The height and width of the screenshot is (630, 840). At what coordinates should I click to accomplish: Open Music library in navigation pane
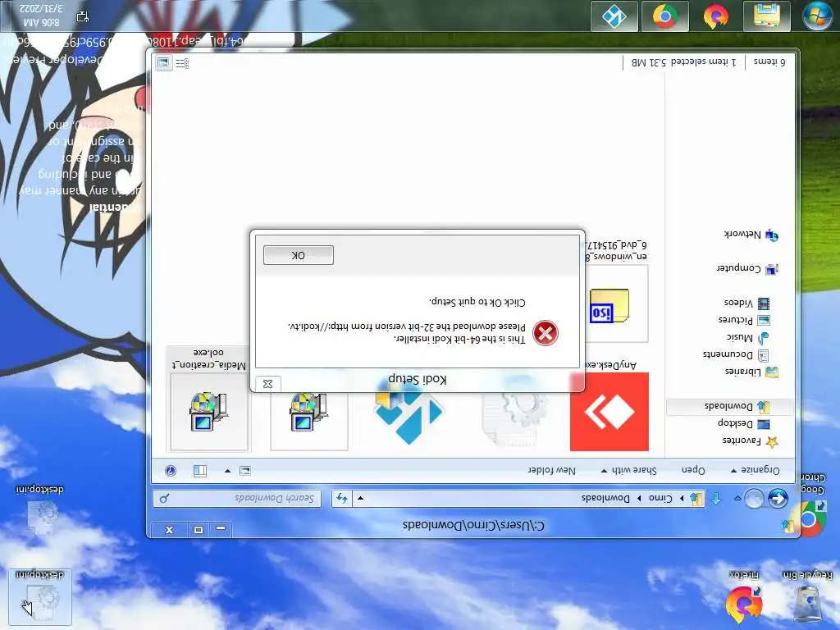(x=747, y=337)
